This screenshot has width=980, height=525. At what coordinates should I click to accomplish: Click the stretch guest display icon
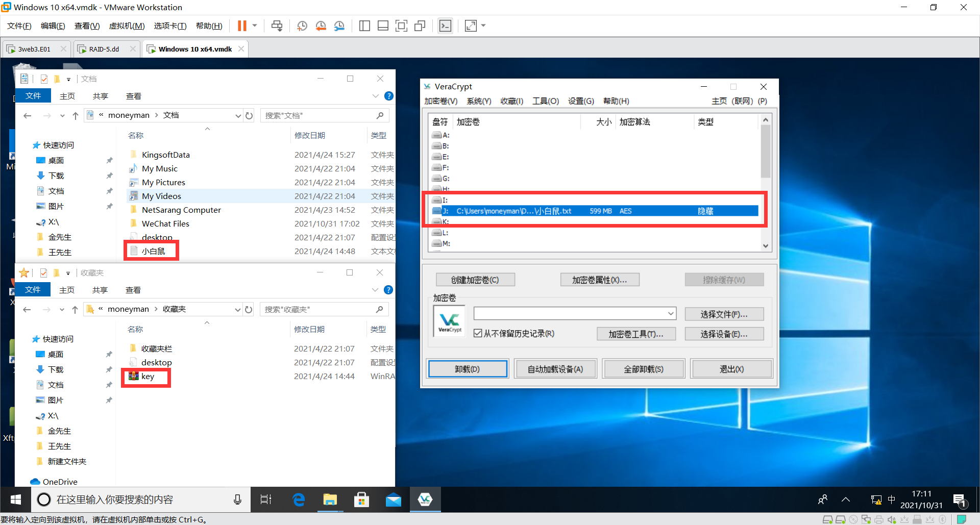[471, 26]
